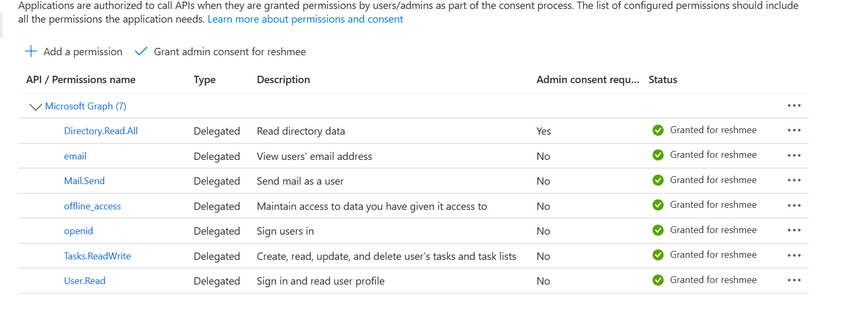
Task: Click 'Yes' admin consent value for Directory.Read.All
Action: tap(544, 131)
